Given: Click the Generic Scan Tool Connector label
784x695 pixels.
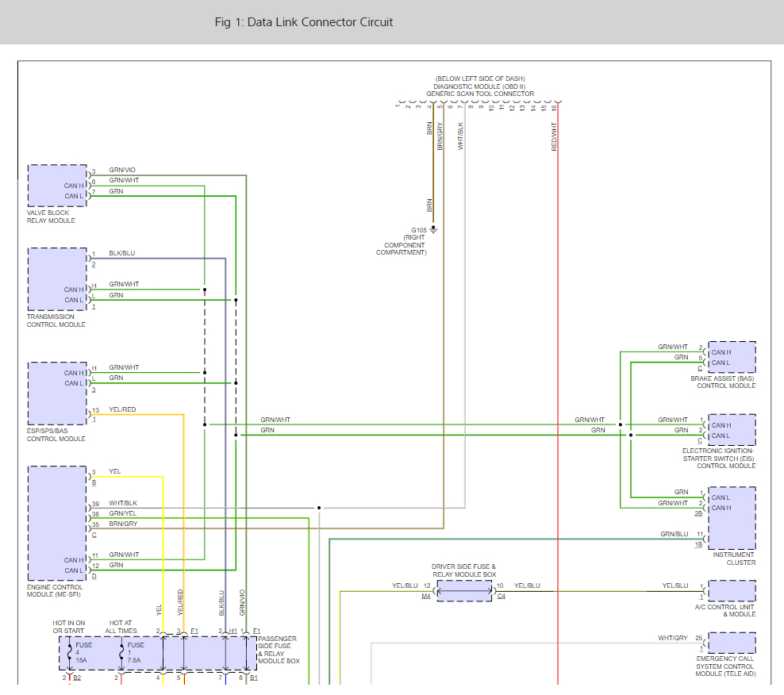Looking at the screenshot, I should [x=480, y=94].
